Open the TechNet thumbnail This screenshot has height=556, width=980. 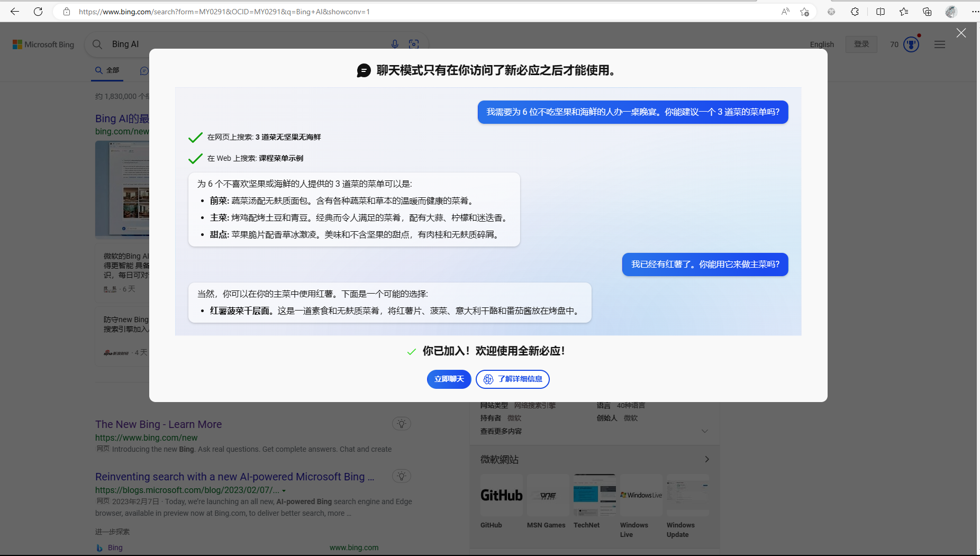coord(595,495)
